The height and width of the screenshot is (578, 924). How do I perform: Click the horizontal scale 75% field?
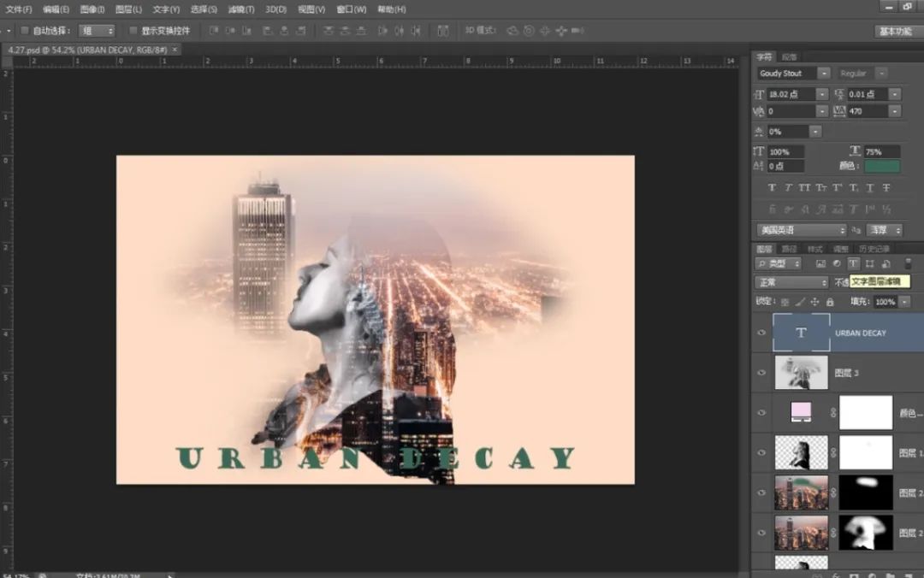pyautogui.click(x=881, y=151)
